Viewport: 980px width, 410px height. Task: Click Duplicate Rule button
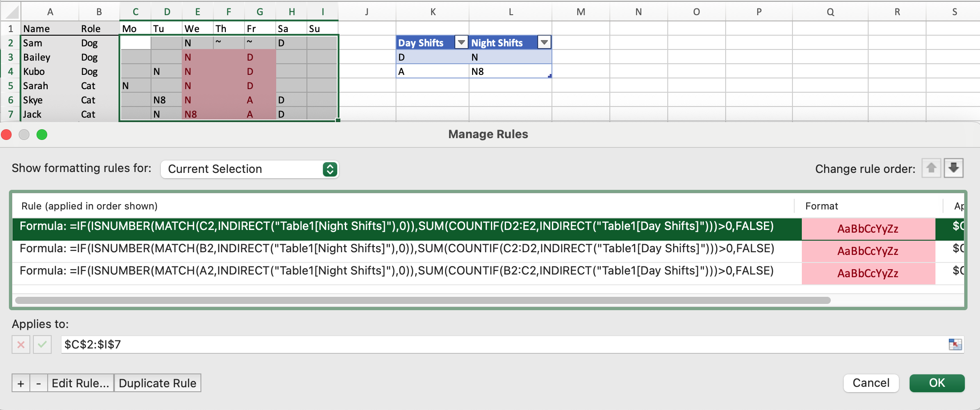(158, 383)
